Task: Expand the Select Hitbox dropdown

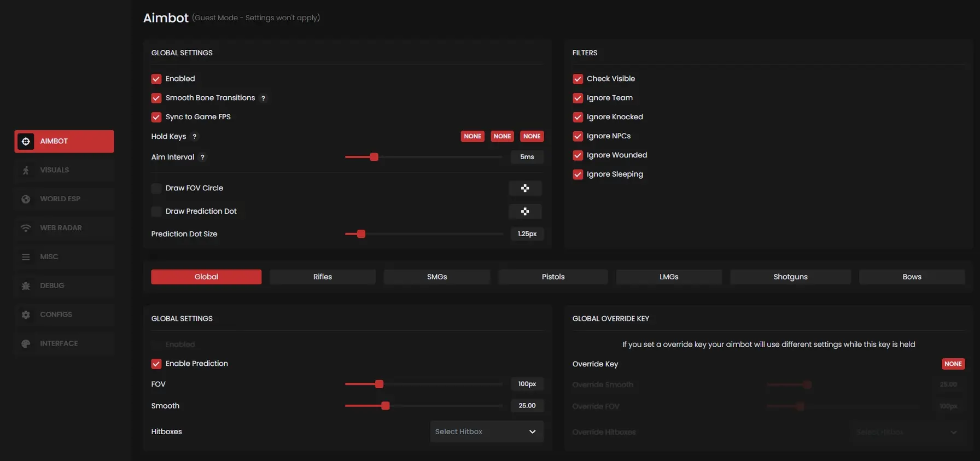Action: 486,431
